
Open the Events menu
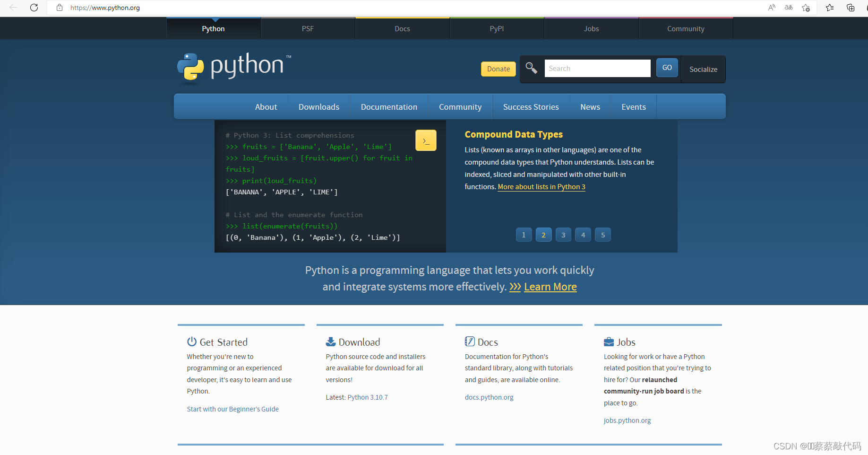click(634, 107)
